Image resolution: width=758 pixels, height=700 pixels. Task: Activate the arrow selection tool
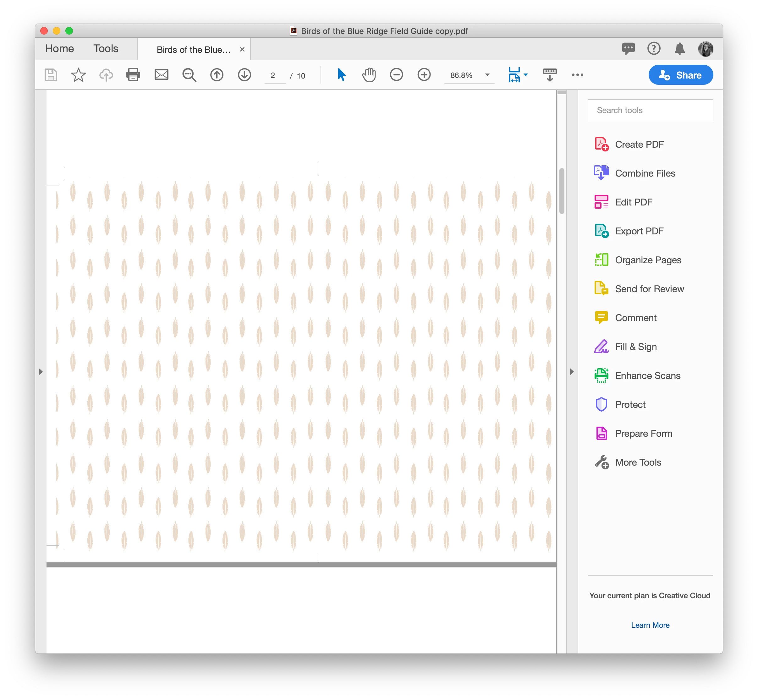tap(341, 75)
